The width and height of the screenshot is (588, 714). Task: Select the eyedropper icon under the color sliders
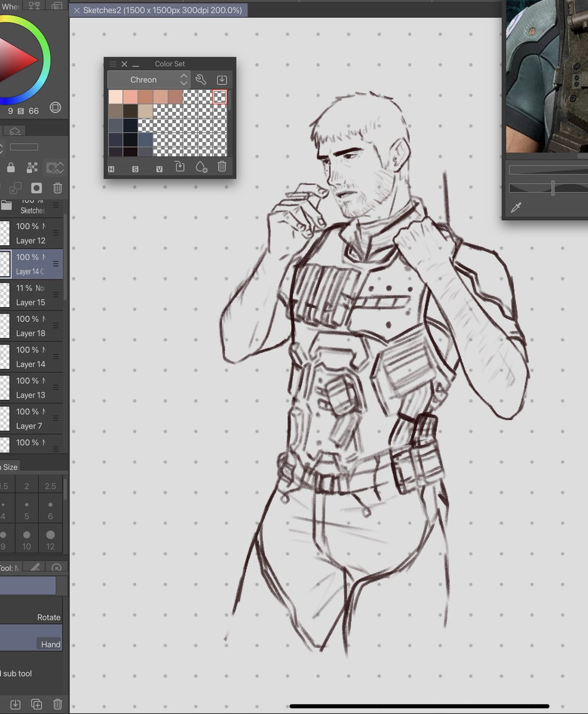(x=517, y=206)
